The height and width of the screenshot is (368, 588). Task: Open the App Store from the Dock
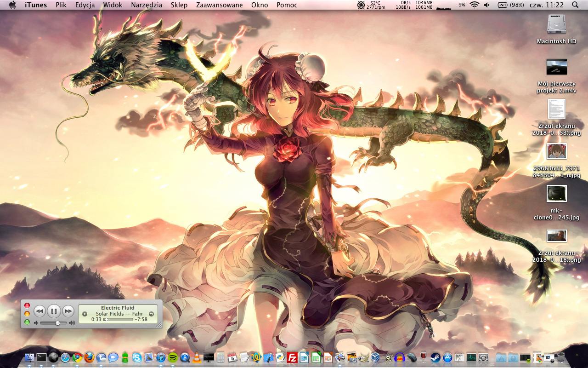pos(447,357)
